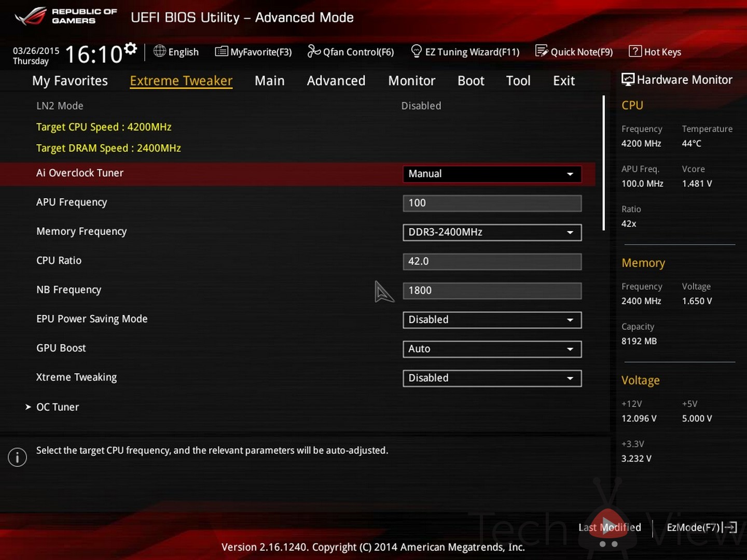Click the settings gear next to the clock
Screen dimensions: 747x560
(x=131, y=49)
